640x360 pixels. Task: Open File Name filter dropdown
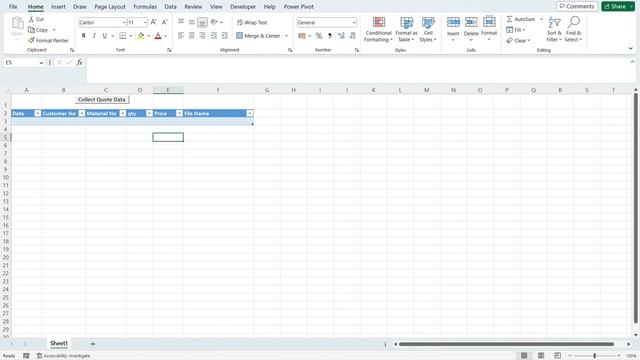click(x=250, y=113)
